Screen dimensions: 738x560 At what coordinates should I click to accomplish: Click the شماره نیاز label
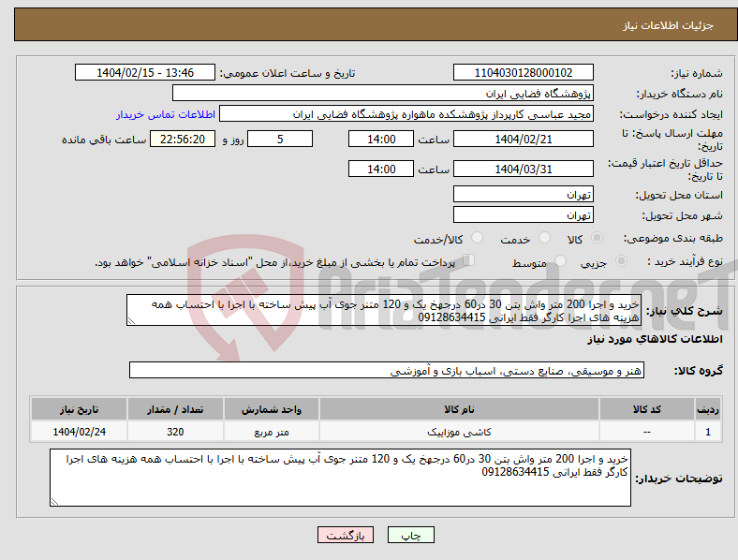[697, 73]
